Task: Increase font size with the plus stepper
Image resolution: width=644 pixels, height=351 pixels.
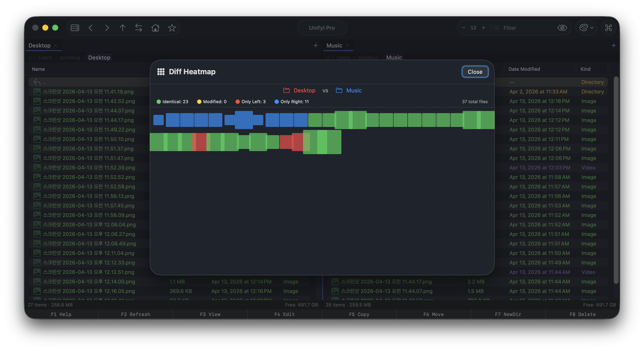Action: [484, 28]
